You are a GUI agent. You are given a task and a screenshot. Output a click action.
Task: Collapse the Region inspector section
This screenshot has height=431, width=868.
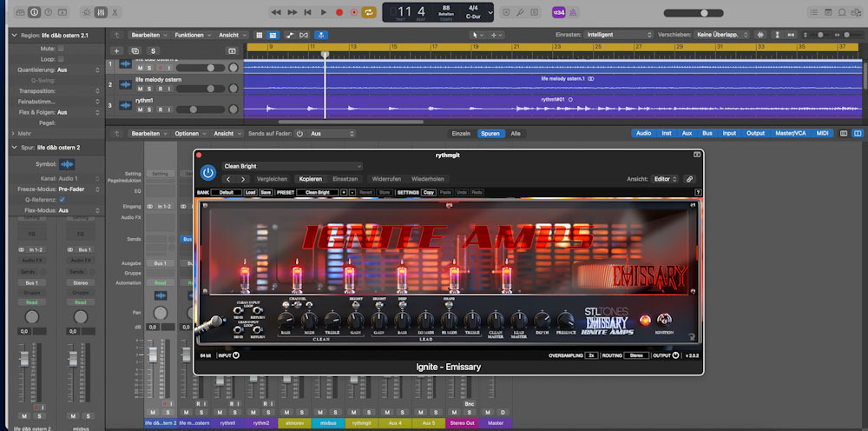click(x=14, y=35)
